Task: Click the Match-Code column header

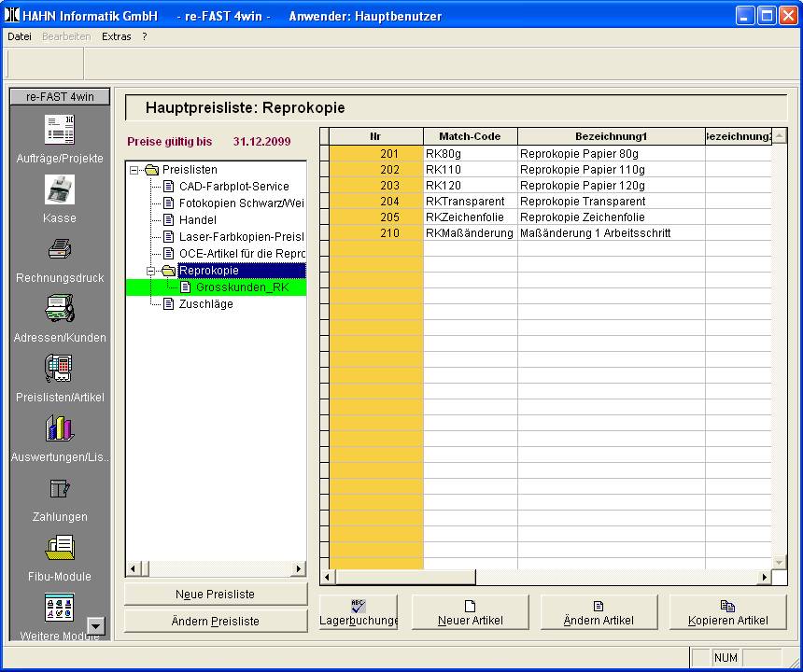Action: (x=470, y=136)
